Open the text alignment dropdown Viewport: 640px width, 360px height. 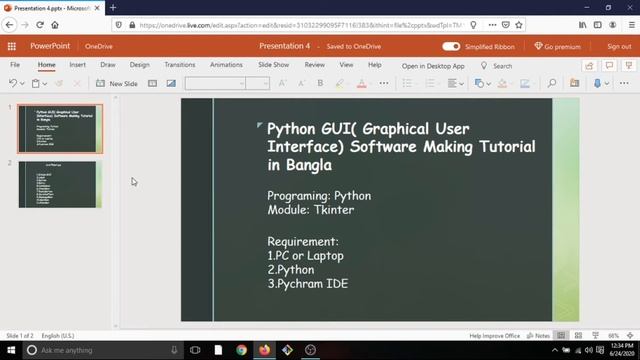456,83
